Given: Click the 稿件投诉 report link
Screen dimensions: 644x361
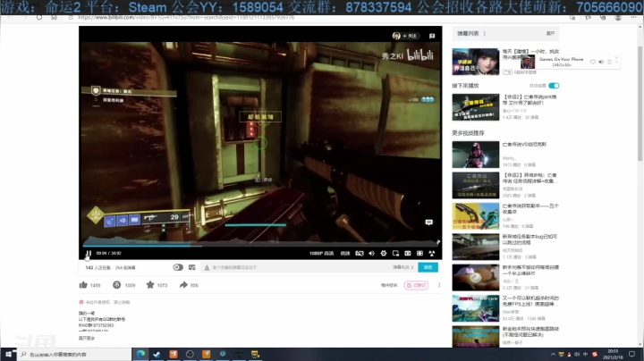Looking at the screenshot, I should (389, 285).
